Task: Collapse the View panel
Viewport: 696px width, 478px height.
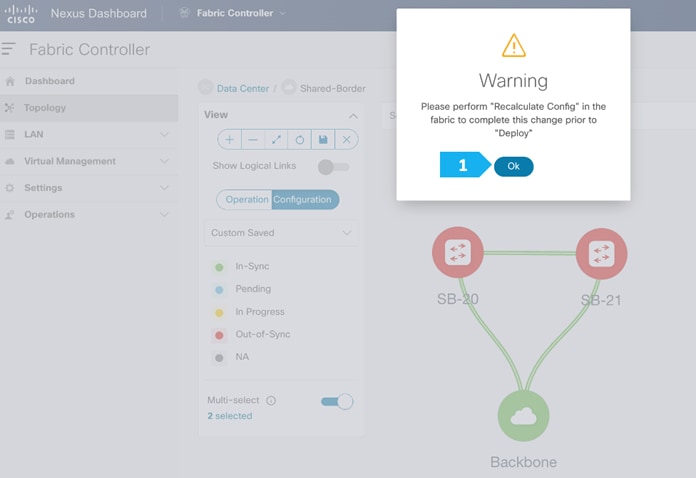Action: (353, 116)
